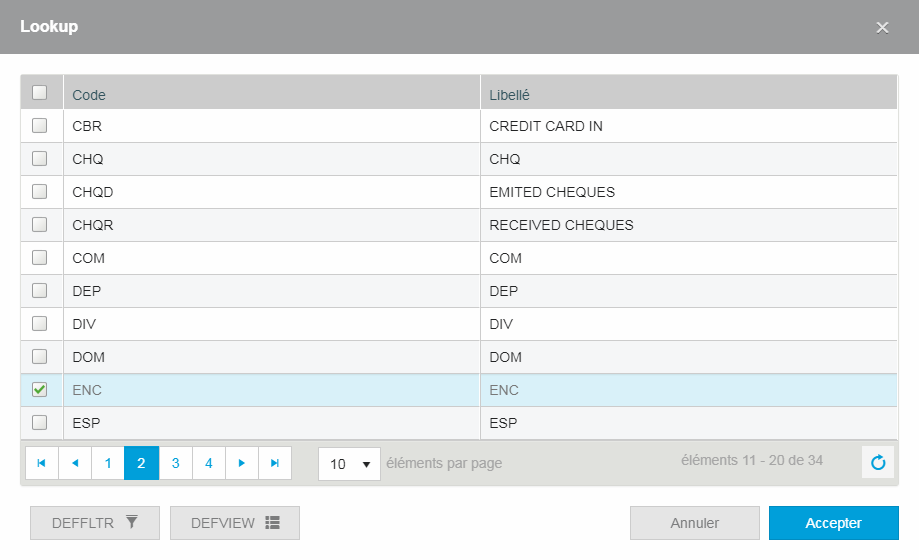Uncheck the ENC row checkbox
Image resolution: width=919 pixels, height=560 pixels.
click(x=40, y=390)
